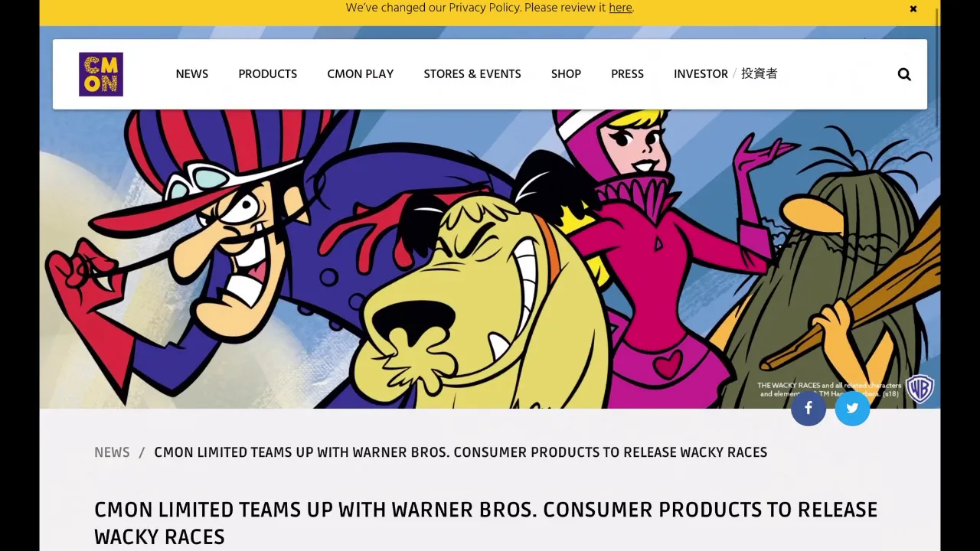Dismiss the privacy policy banner

(x=913, y=9)
